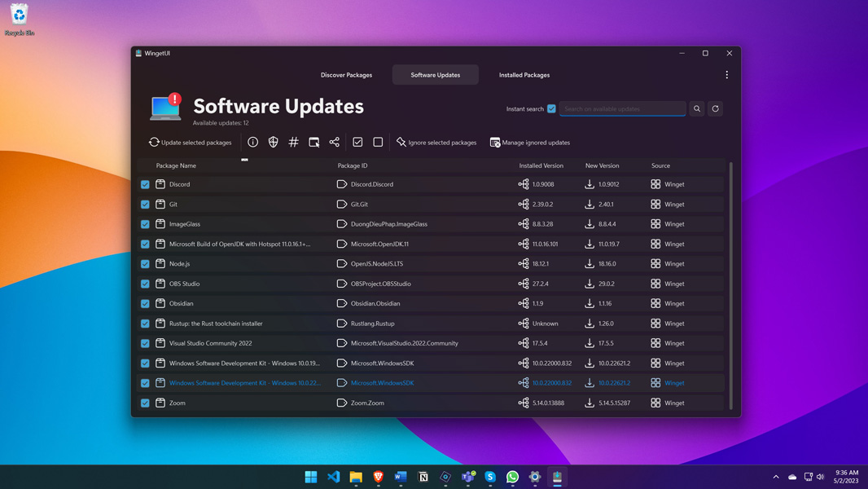
Task: Focus the search on available updates field
Action: [622, 108]
